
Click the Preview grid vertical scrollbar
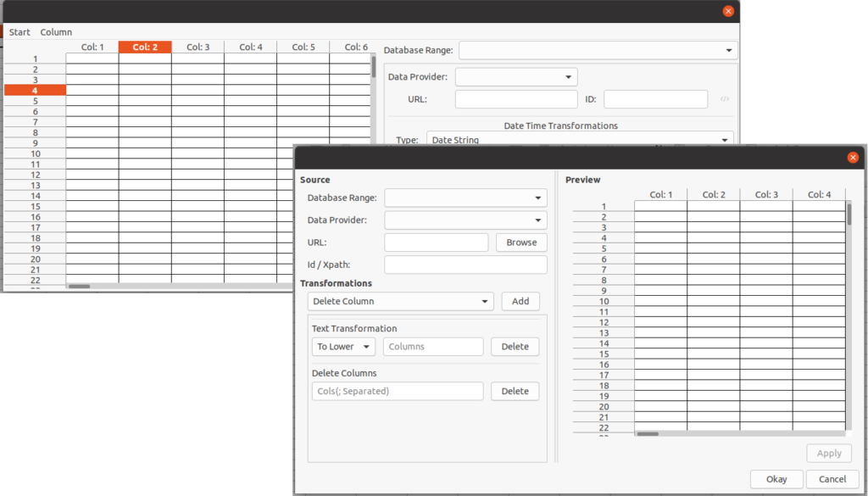point(849,212)
